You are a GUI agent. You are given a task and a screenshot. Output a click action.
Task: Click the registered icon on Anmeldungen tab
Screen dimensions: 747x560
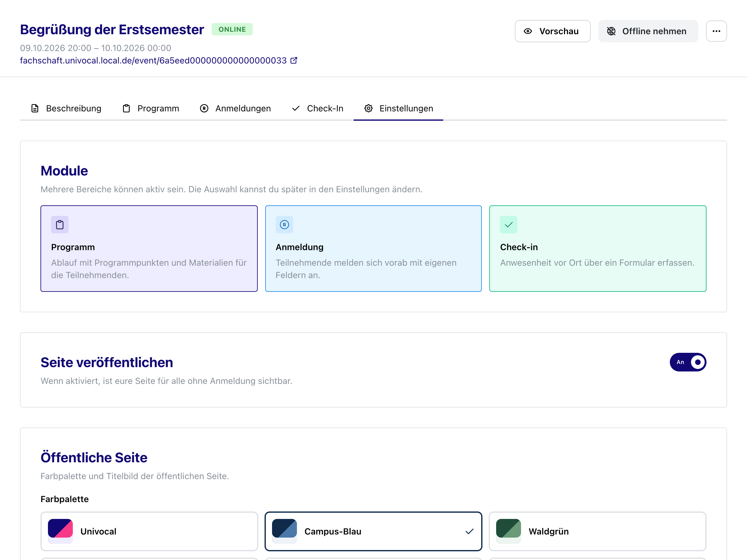coord(204,108)
